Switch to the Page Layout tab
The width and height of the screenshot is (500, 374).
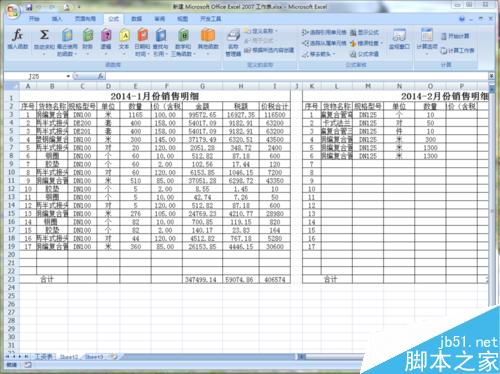coord(85,19)
